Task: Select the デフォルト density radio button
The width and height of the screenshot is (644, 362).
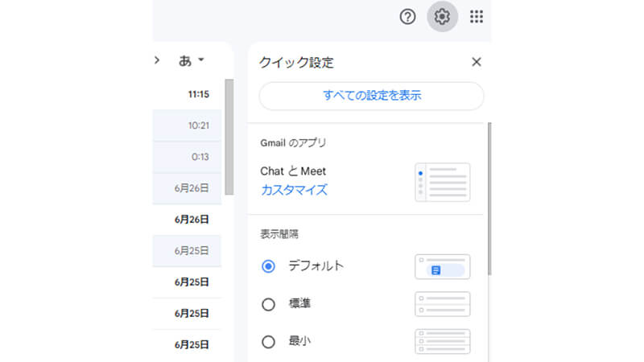Action: coord(269,266)
